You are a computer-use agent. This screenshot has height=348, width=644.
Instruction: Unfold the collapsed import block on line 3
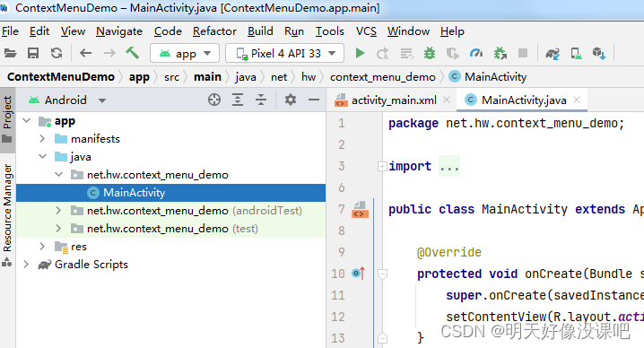click(x=382, y=167)
